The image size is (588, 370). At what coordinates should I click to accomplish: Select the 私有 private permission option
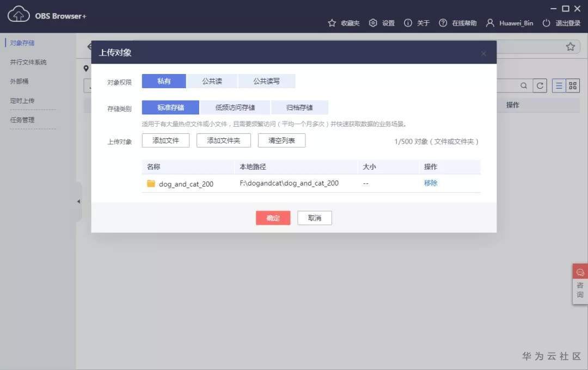[164, 81]
